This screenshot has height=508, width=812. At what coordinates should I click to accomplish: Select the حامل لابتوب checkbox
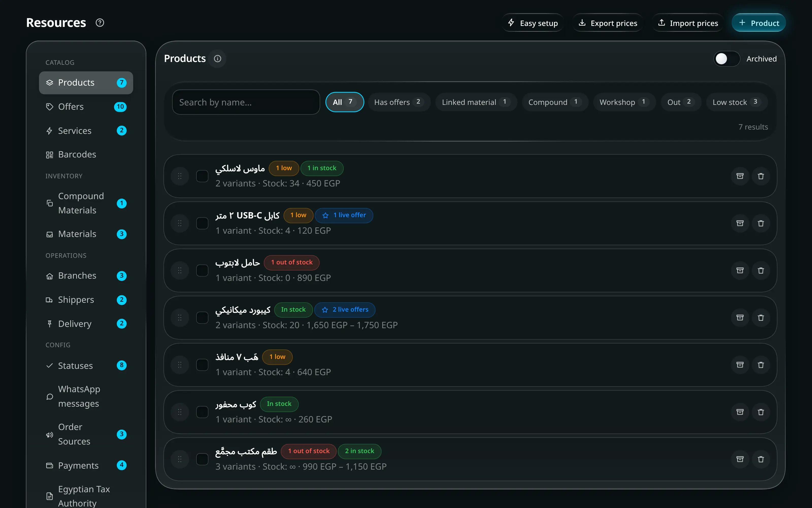click(202, 271)
